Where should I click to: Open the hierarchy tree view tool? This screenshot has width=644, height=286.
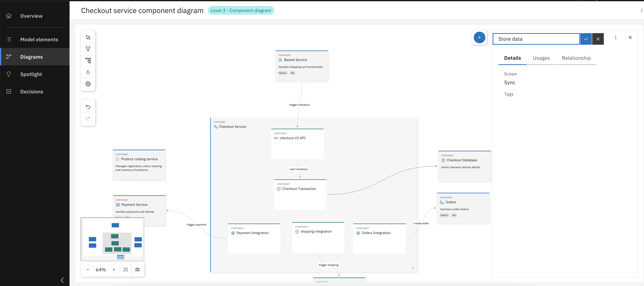88,60
